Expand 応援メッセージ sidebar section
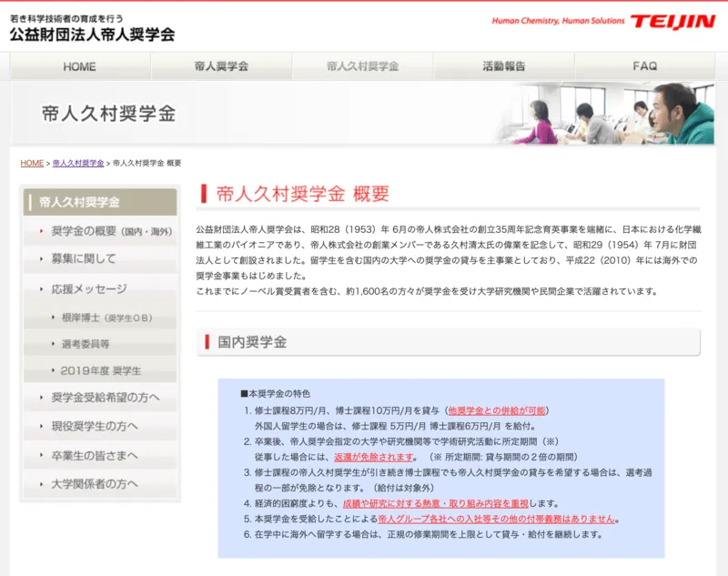Viewport: 728px width, 576px height. click(x=89, y=289)
